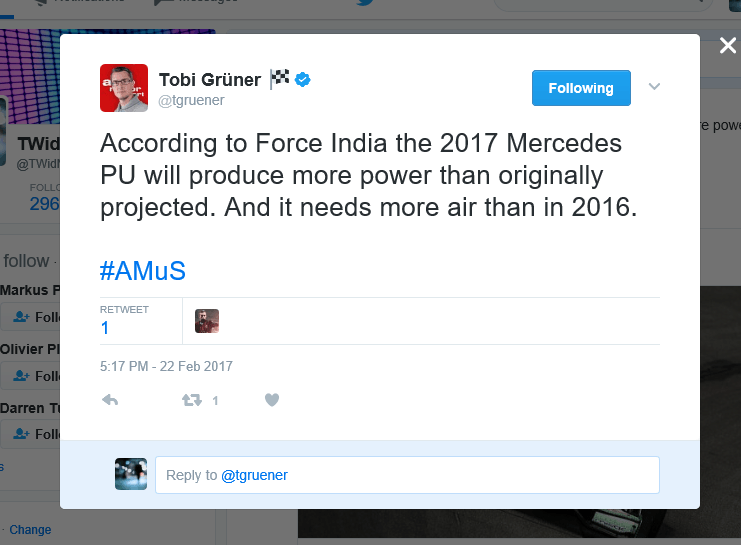Close the tweet overlay with the X
The width and height of the screenshot is (741, 545).
click(x=728, y=46)
